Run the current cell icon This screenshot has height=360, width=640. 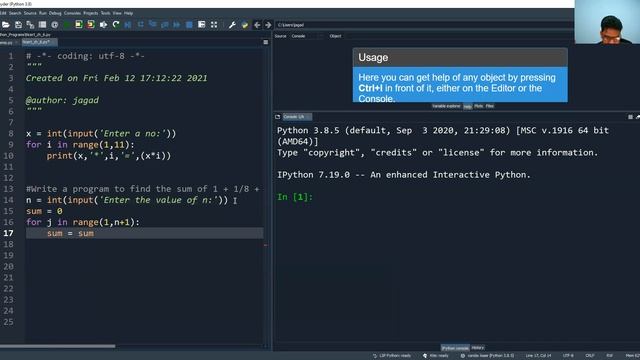coord(79,25)
